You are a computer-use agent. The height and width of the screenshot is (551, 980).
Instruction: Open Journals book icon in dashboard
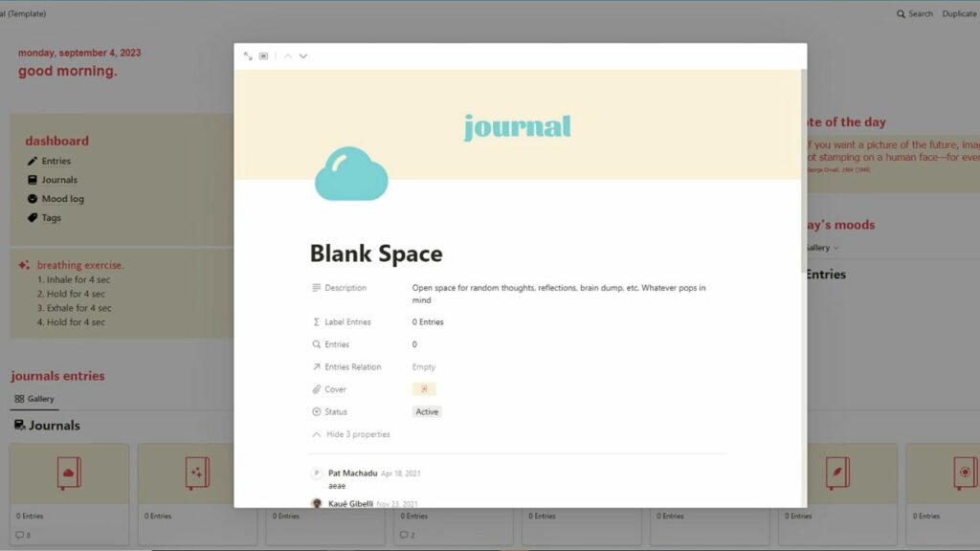tap(31, 180)
